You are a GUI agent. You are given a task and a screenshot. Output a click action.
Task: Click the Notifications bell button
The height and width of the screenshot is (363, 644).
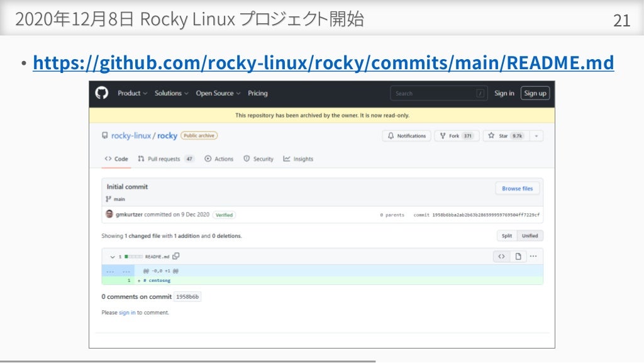pos(407,136)
